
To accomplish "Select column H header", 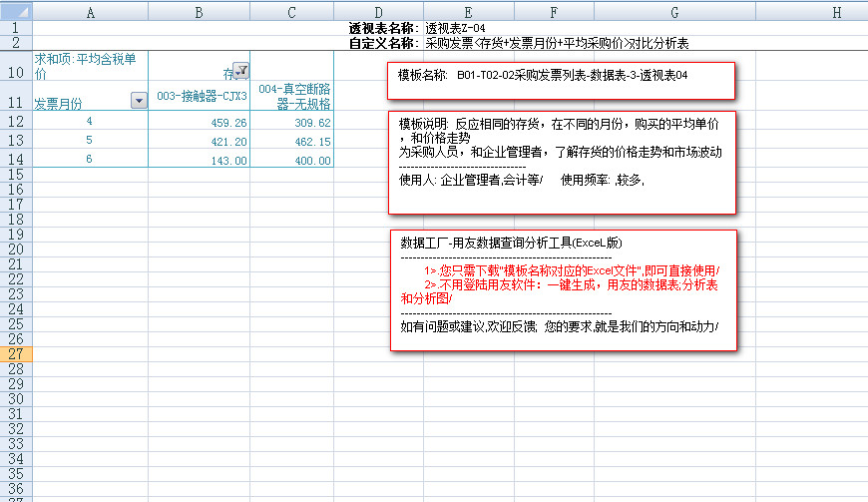I will pos(836,11).
